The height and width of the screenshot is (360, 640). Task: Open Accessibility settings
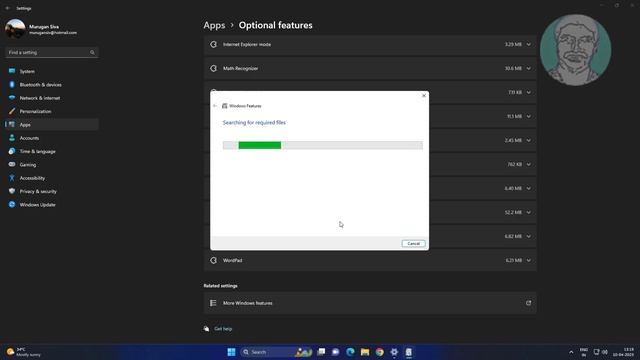click(51, 178)
